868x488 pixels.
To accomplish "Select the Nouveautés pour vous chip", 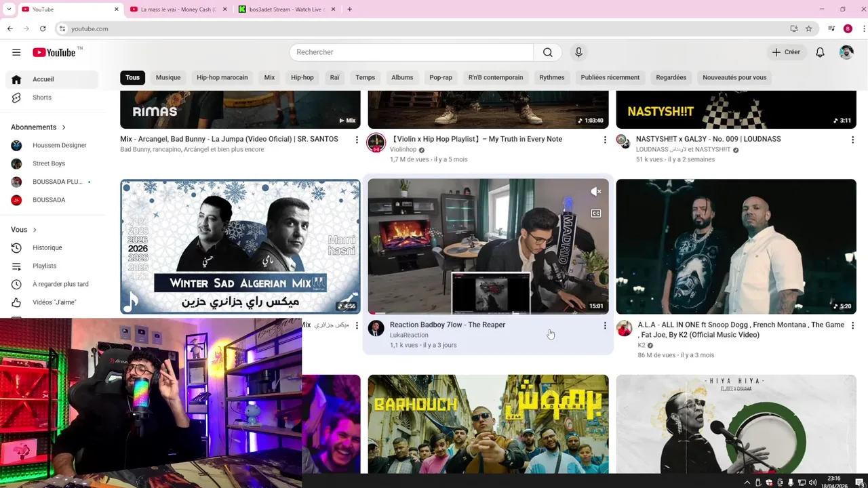I will point(734,77).
